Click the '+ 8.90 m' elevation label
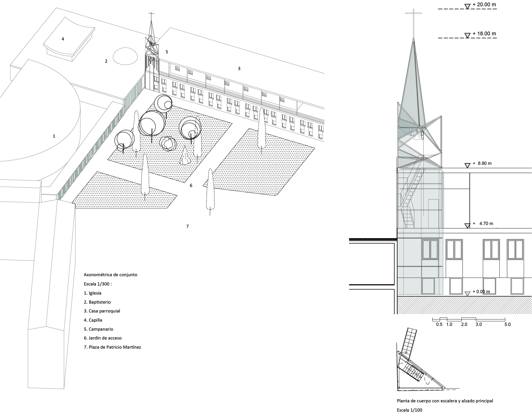This screenshot has width=532, height=414. pyautogui.click(x=482, y=163)
